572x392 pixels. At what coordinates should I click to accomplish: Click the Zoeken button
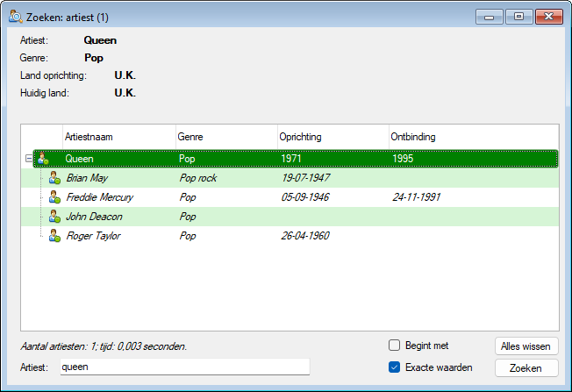526,368
